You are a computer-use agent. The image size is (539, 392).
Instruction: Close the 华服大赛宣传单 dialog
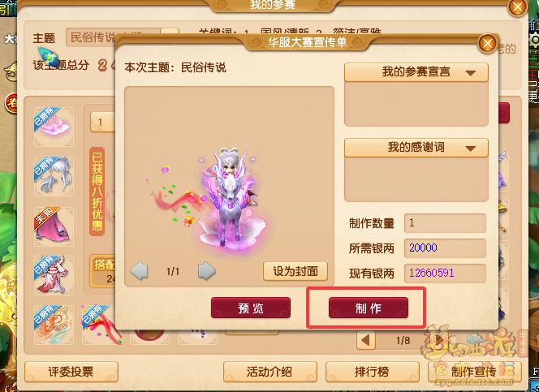click(x=487, y=43)
